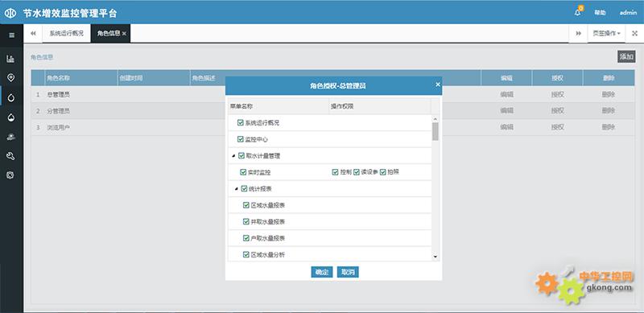The image size is (644, 313).
Task: Uncheck the 系统运行概况 checkbox
Action: [x=240, y=122]
